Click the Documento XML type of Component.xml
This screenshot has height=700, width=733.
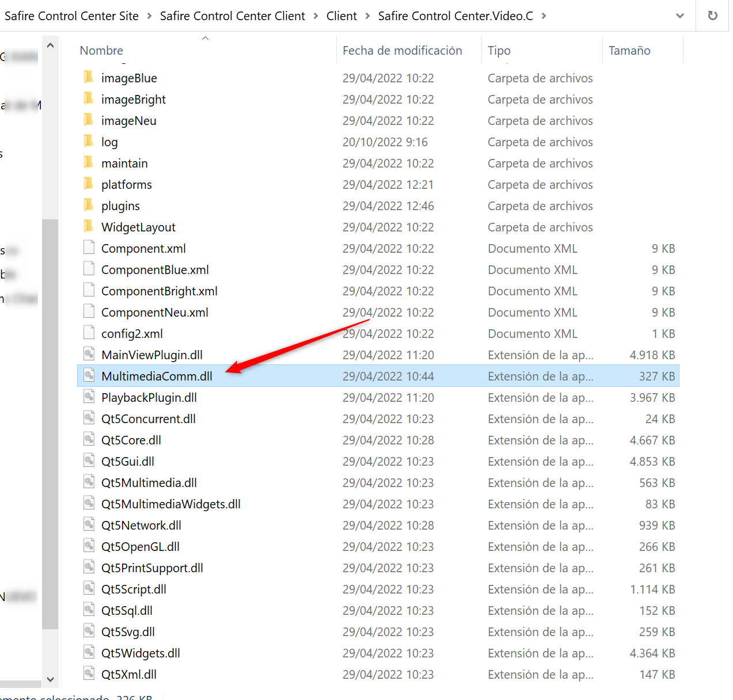coord(533,249)
